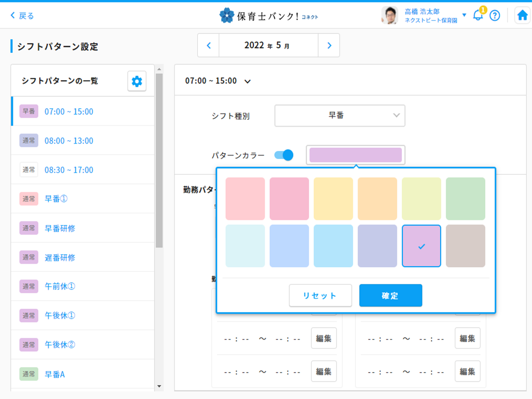Open shift pattern list gear settings
The height and width of the screenshot is (399, 532).
coord(137,81)
